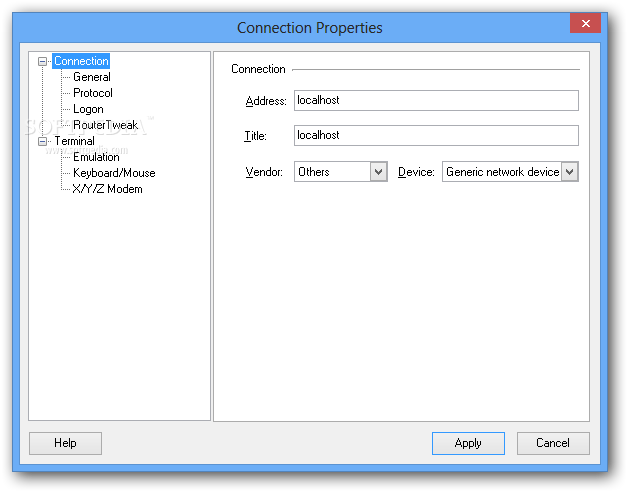Open the X/Y/Z Modem settings page
The height and width of the screenshot is (492, 628).
click(x=107, y=189)
